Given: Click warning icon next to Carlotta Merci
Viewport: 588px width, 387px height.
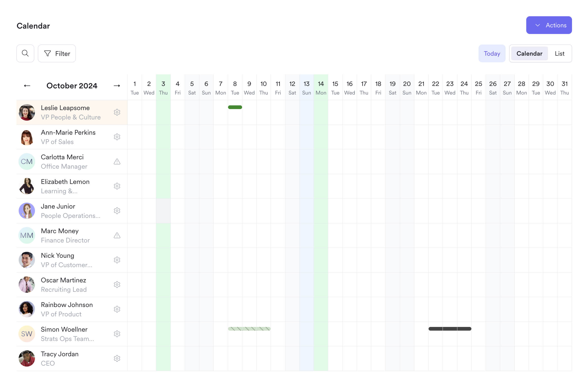Looking at the screenshot, I should 117,161.
